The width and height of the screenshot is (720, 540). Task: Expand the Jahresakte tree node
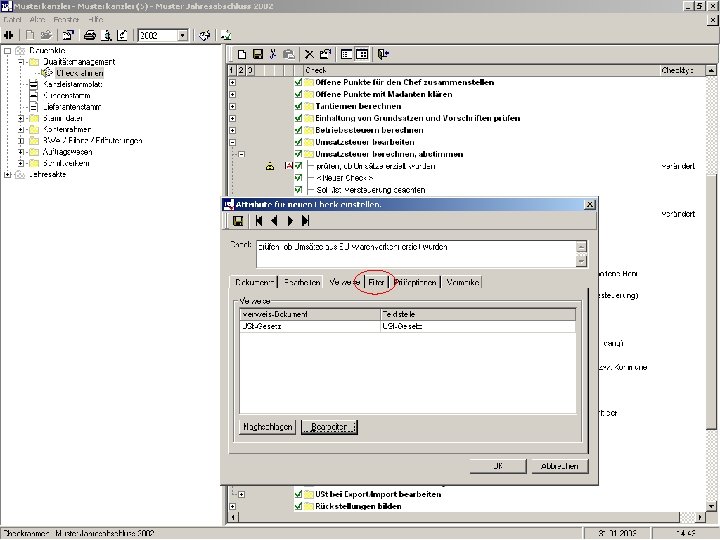pyautogui.click(x=7, y=174)
